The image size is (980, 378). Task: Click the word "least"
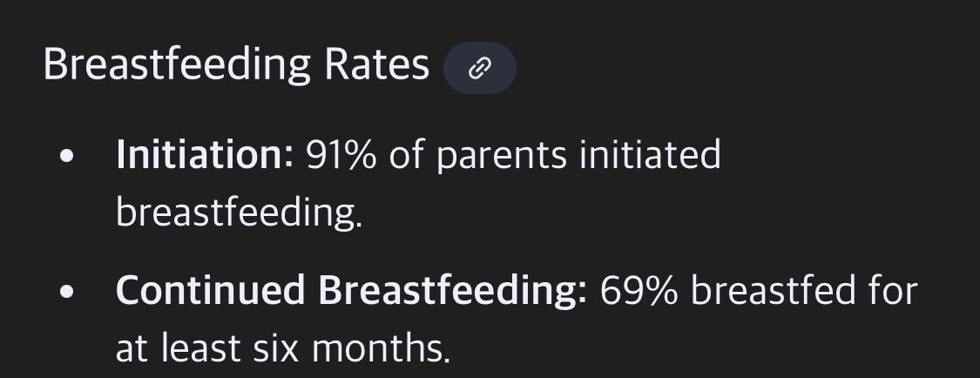pyautogui.click(x=199, y=348)
